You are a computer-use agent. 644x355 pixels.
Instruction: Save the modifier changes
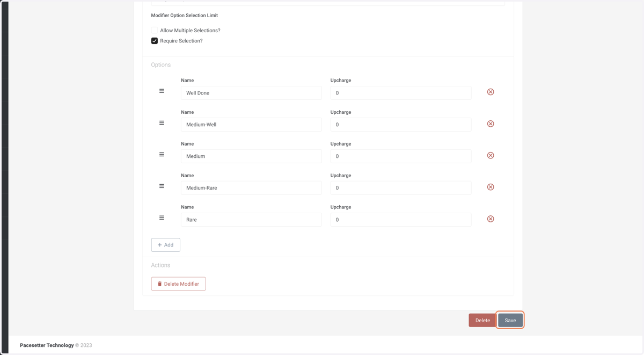pyautogui.click(x=510, y=320)
